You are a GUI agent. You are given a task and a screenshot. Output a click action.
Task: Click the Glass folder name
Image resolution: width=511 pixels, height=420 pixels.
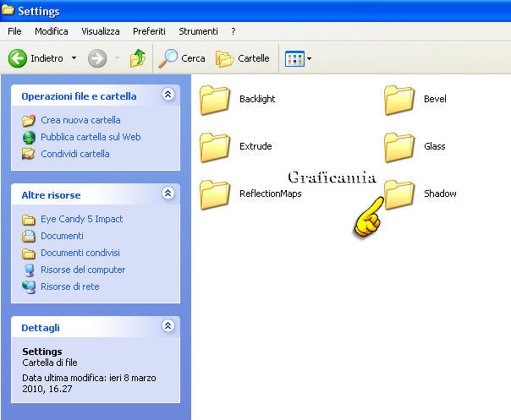[434, 146]
